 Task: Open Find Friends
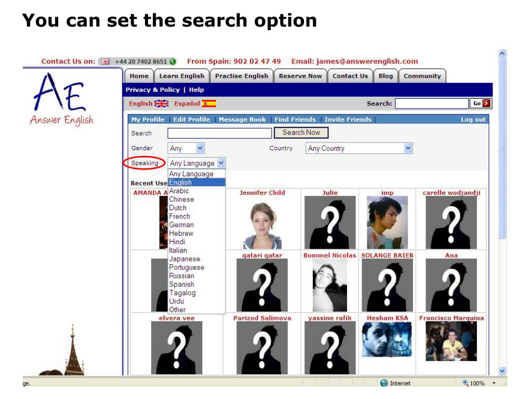(x=295, y=119)
